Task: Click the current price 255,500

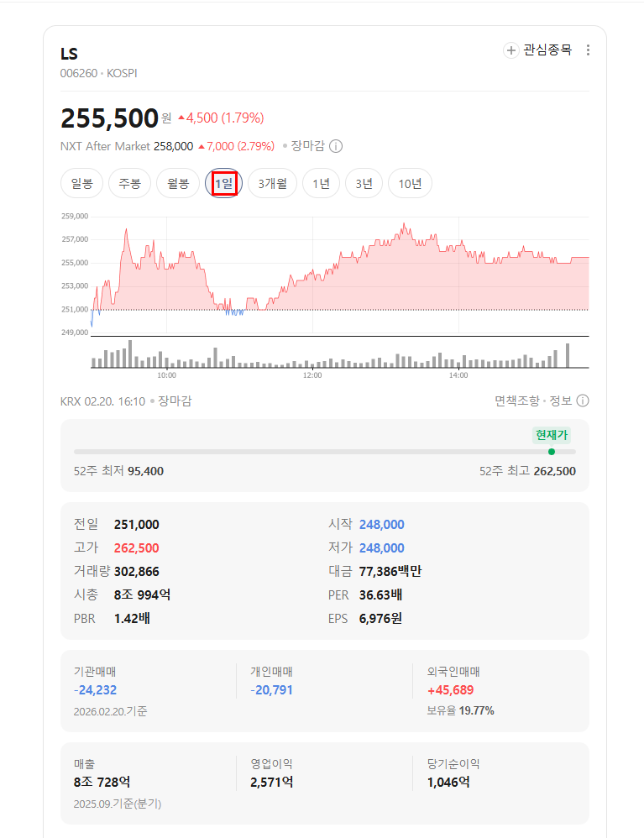Action: pos(109,118)
